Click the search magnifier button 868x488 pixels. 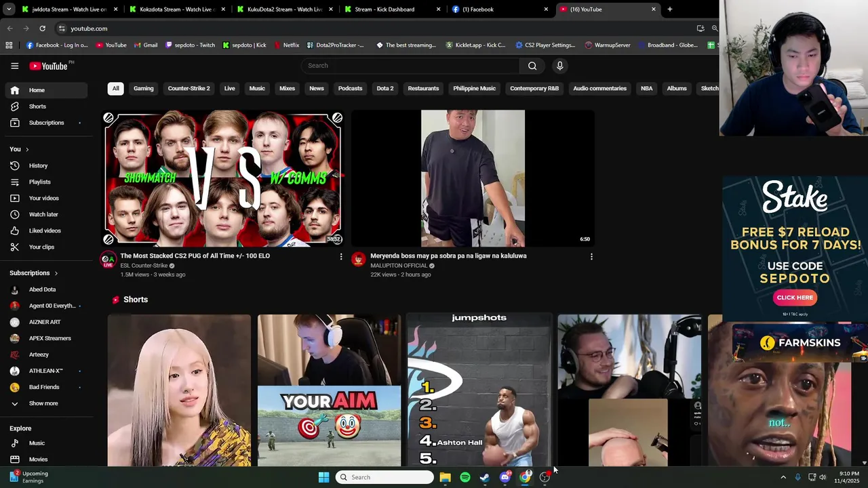pos(532,66)
